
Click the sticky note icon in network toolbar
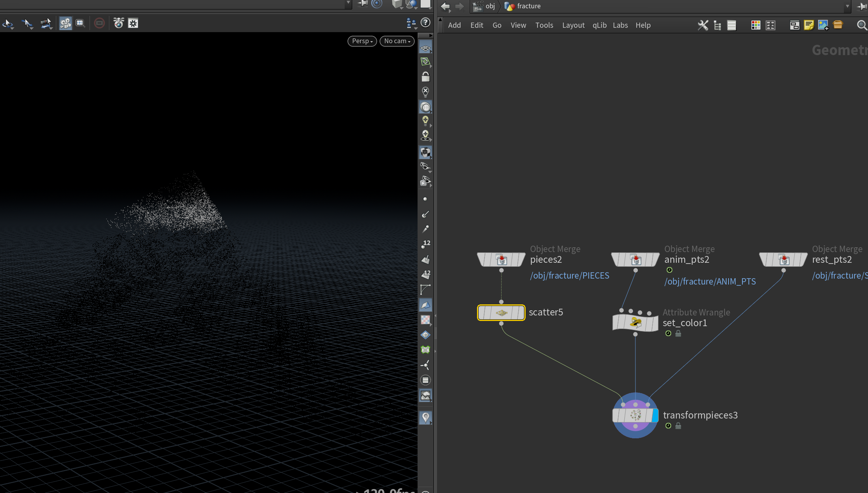[809, 25]
